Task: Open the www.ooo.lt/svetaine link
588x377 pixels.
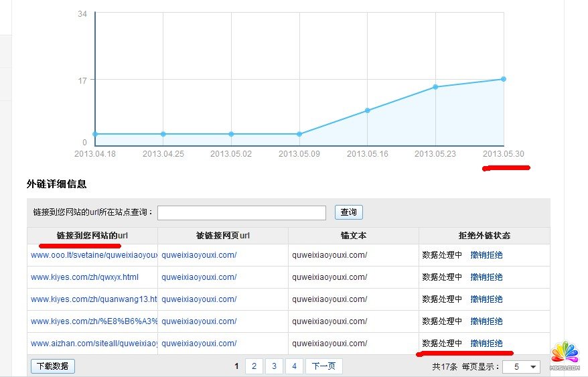Action: point(94,255)
